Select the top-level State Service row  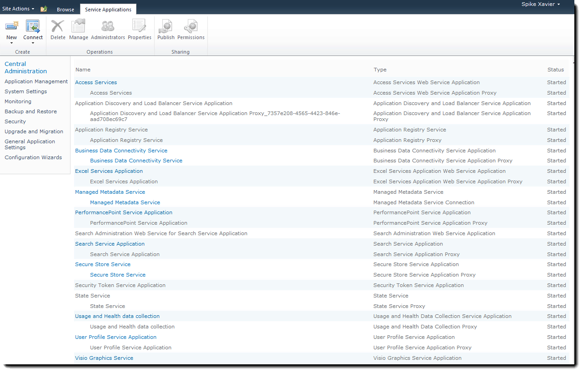click(x=321, y=296)
